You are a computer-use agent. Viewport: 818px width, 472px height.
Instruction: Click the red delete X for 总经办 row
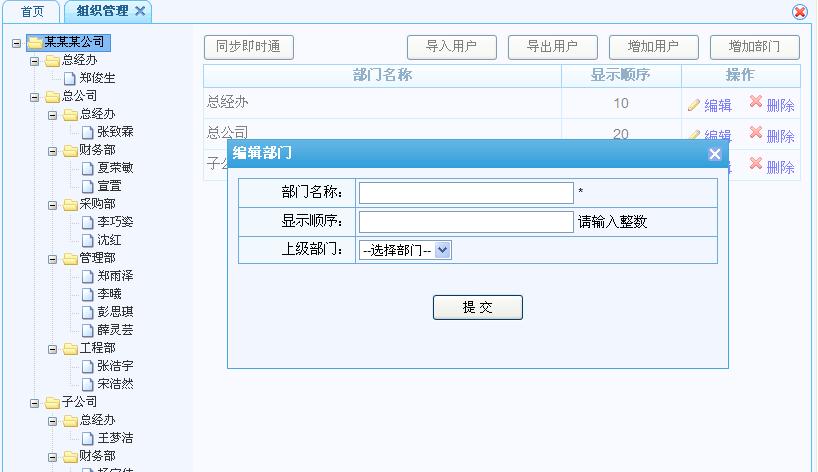coord(755,103)
